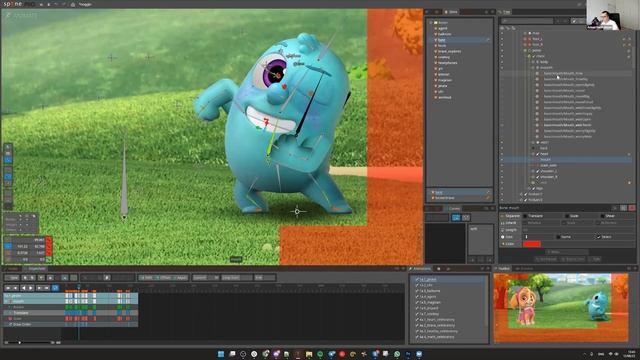
Task: Click the Windows Start button
Action: click(x=221, y=354)
